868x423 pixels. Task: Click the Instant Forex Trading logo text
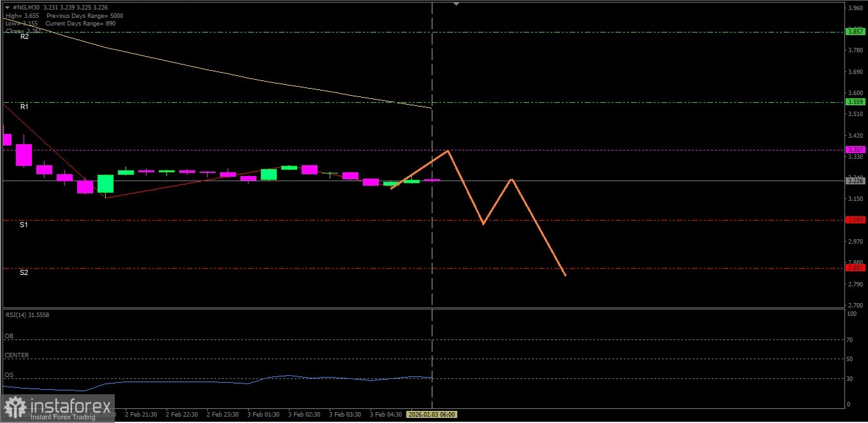63,417
